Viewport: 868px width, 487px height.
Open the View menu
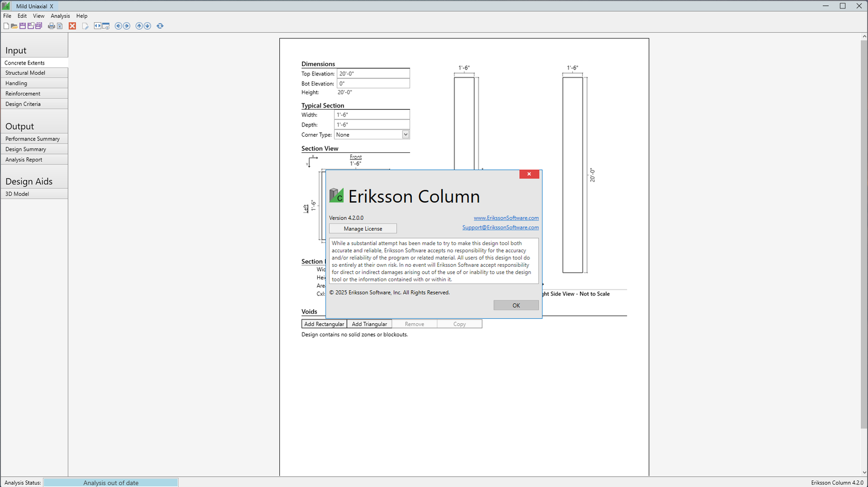tap(39, 16)
